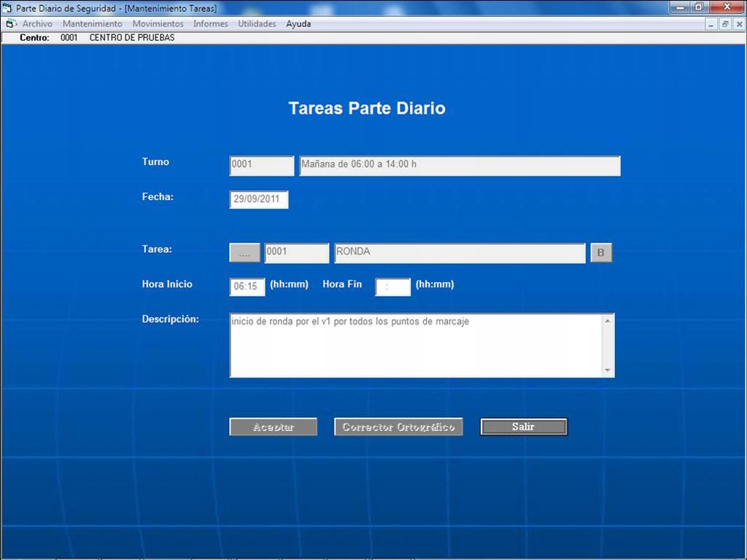Open the Informes menu
The image size is (747, 560).
pyautogui.click(x=210, y=24)
